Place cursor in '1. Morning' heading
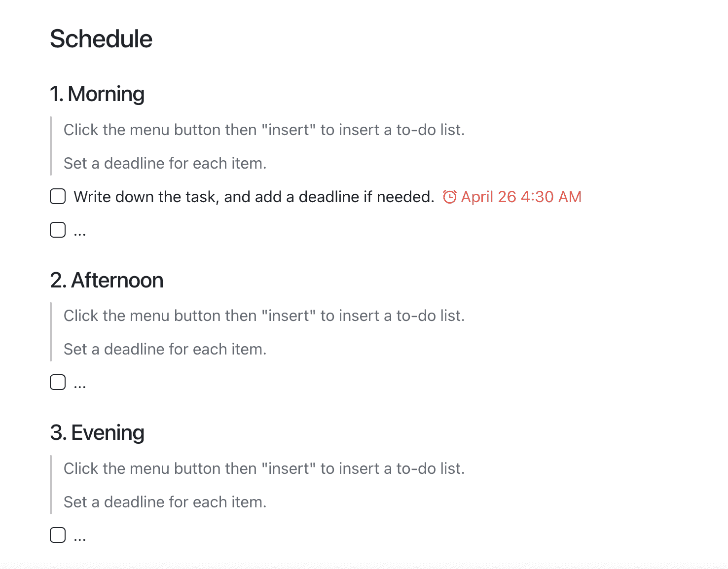The width and height of the screenshot is (728, 569). coord(97,94)
